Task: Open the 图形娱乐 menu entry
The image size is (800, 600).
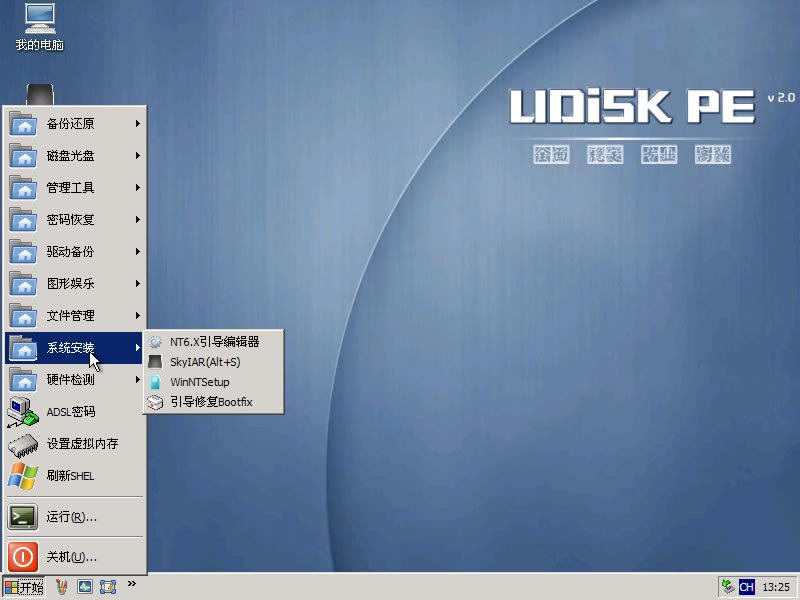Action: click(74, 284)
